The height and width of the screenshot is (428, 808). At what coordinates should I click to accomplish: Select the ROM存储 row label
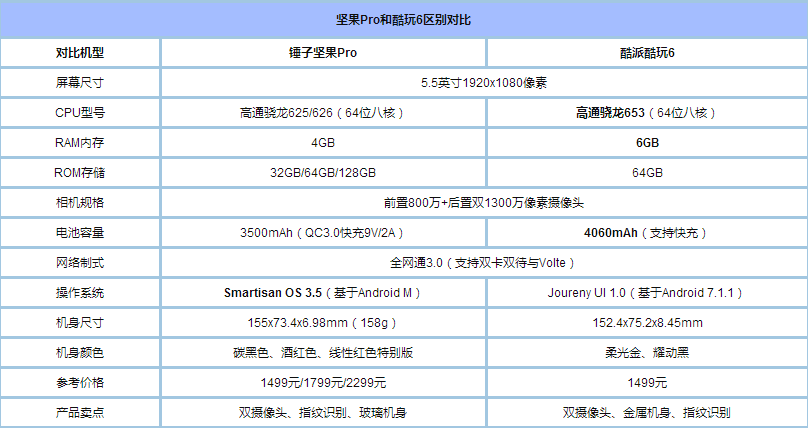80,173
